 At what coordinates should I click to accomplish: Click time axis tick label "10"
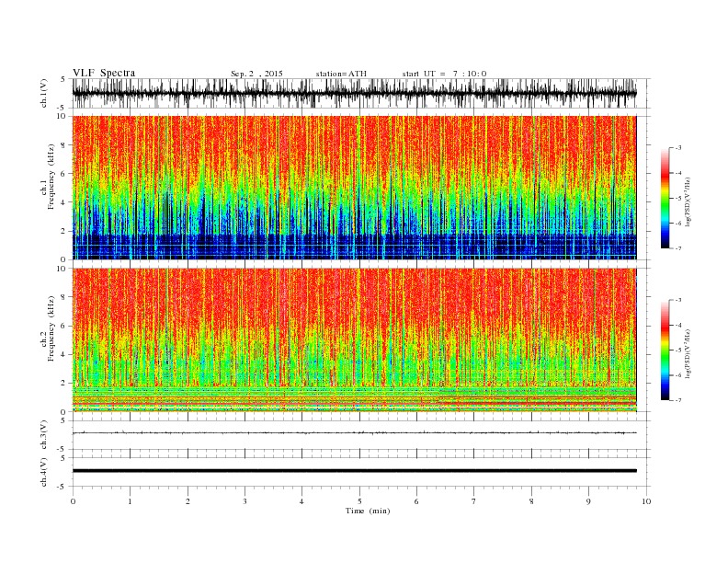[646, 501]
